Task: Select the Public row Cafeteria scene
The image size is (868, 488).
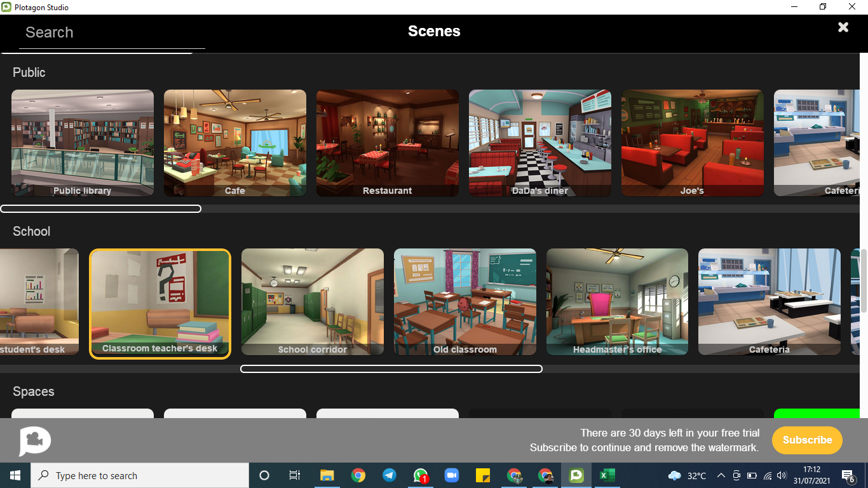Action: pos(817,143)
